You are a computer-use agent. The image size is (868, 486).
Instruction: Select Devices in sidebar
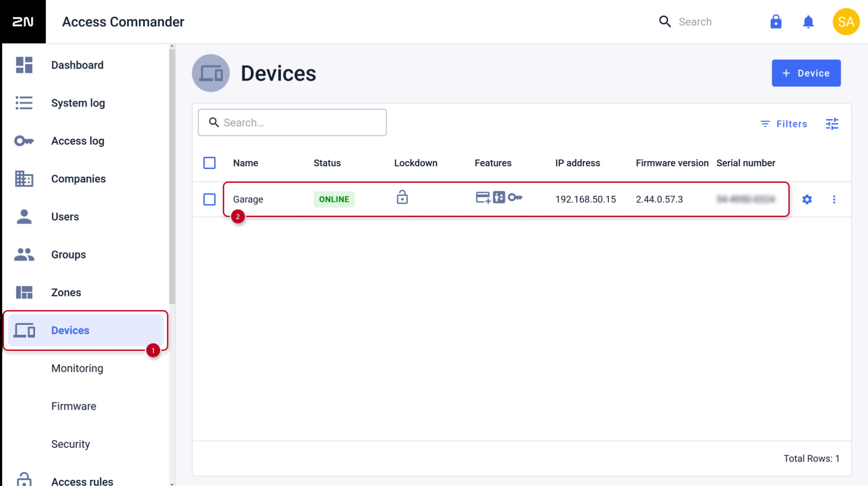[85, 331]
